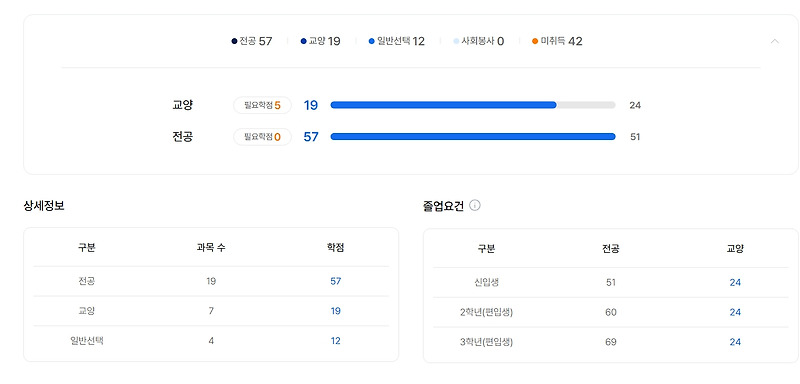Click the large blue 57 earned value
800x384 pixels.
click(x=311, y=137)
